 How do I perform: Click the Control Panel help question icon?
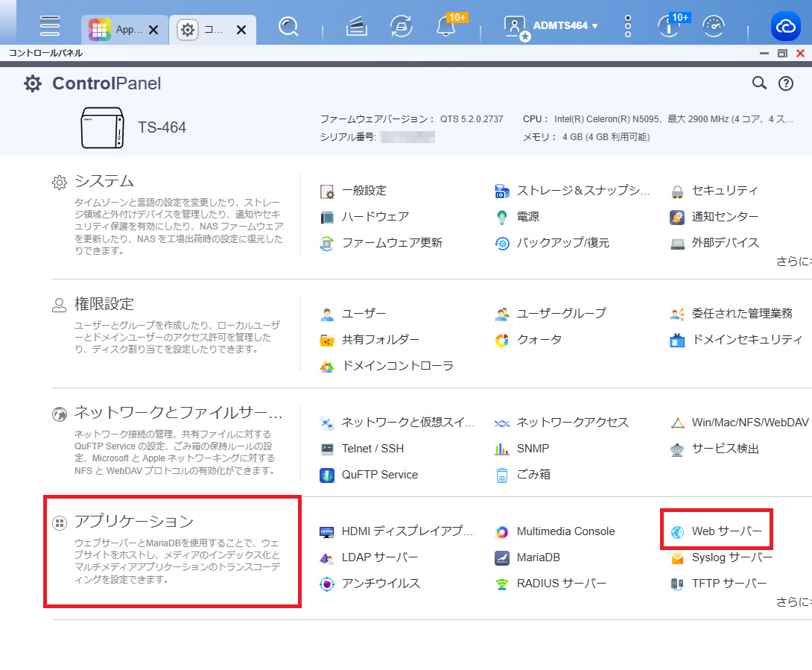pos(785,83)
